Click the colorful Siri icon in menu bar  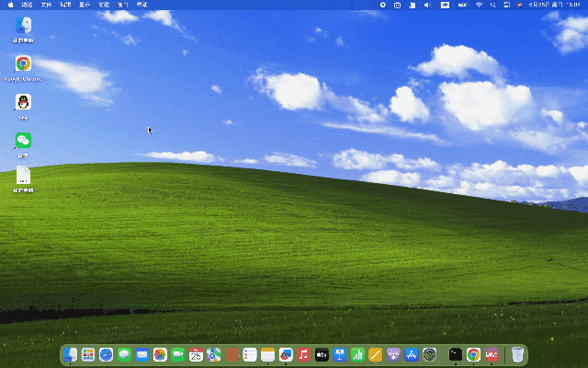(x=520, y=5)
